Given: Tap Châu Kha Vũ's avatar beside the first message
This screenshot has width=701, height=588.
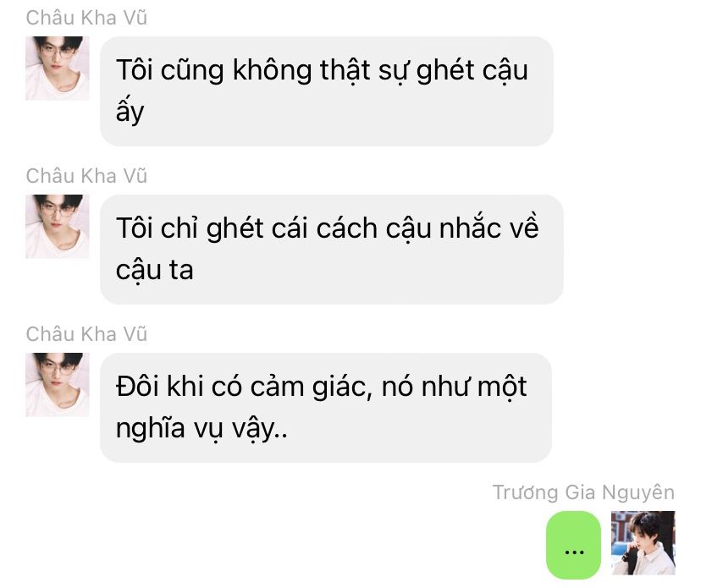Looking at the screenshot, I should tap(58, 69).
